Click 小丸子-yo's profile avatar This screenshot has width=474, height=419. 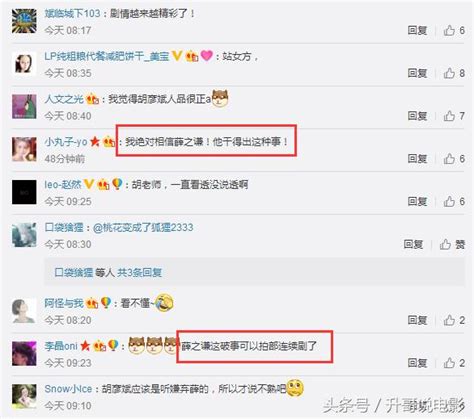[24, 149]
